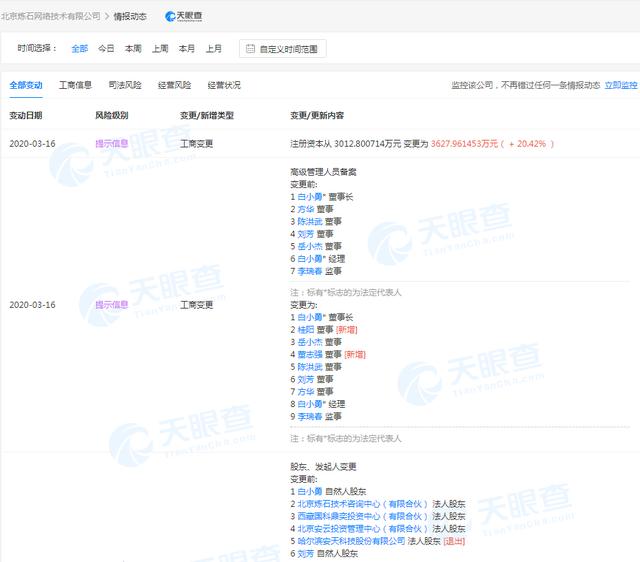640x562 pixels.
Task: Open 白小勇 董事长 link under 变更为
Action: click(310, 317)
